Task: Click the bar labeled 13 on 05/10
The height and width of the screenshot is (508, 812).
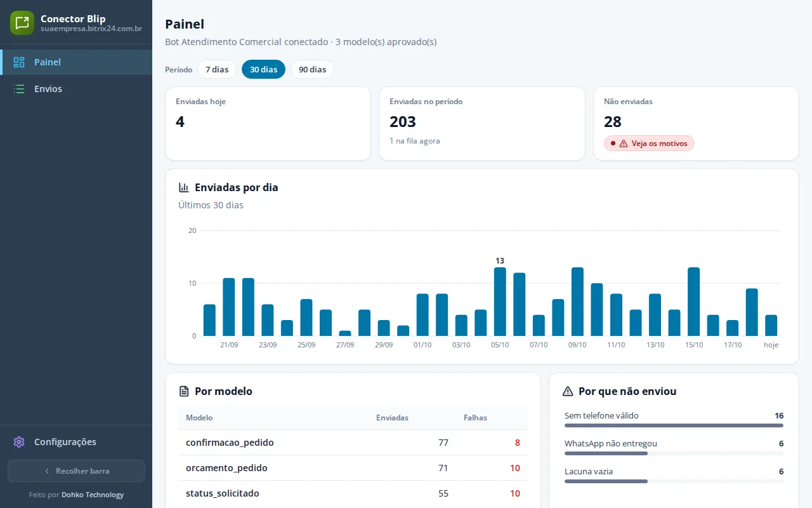Action: tap(500, 302)
